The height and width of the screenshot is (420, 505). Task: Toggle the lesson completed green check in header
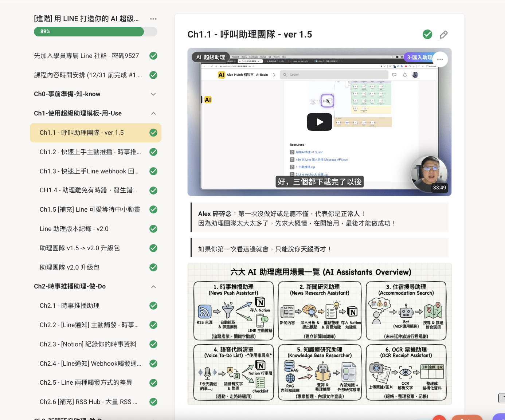coord(427,35)
